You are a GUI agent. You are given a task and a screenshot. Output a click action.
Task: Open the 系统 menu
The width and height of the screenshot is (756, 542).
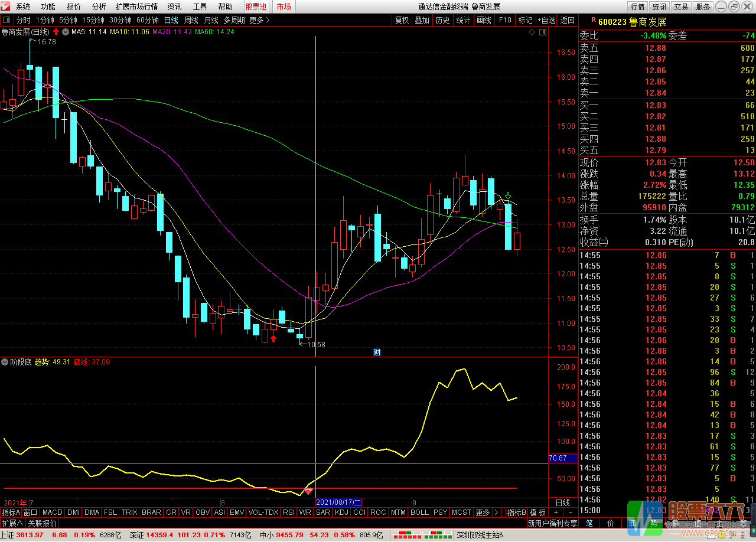tap(23, 6)
